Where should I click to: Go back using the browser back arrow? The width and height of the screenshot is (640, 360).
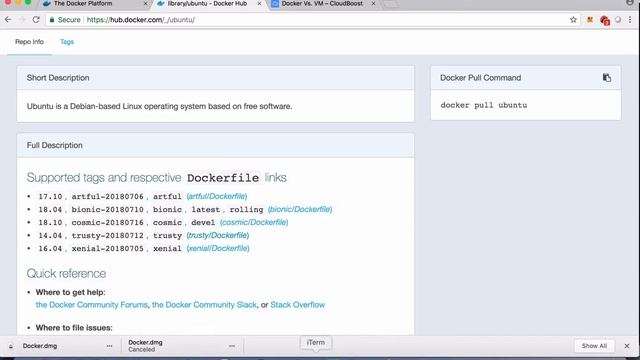8,20
